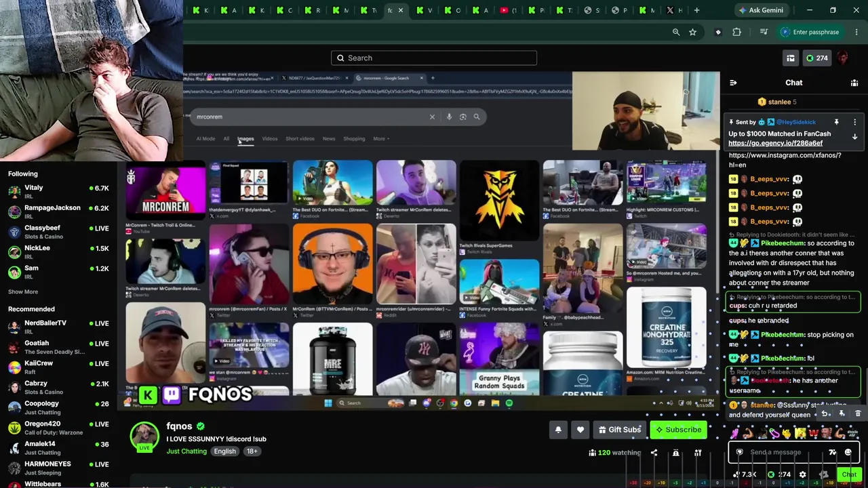The height and width of the screenshot is (488, 868).
Task: Open the YouTube browser tab
Action: [507, 10]
